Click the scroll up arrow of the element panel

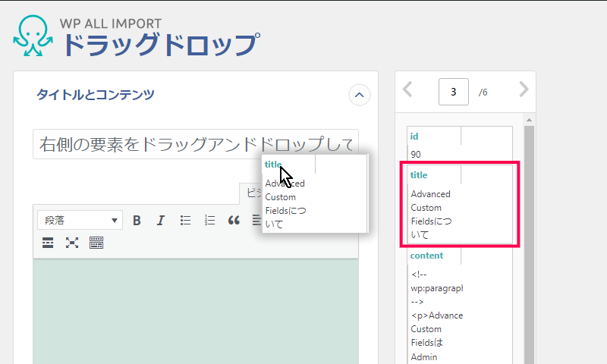[529, 120]
